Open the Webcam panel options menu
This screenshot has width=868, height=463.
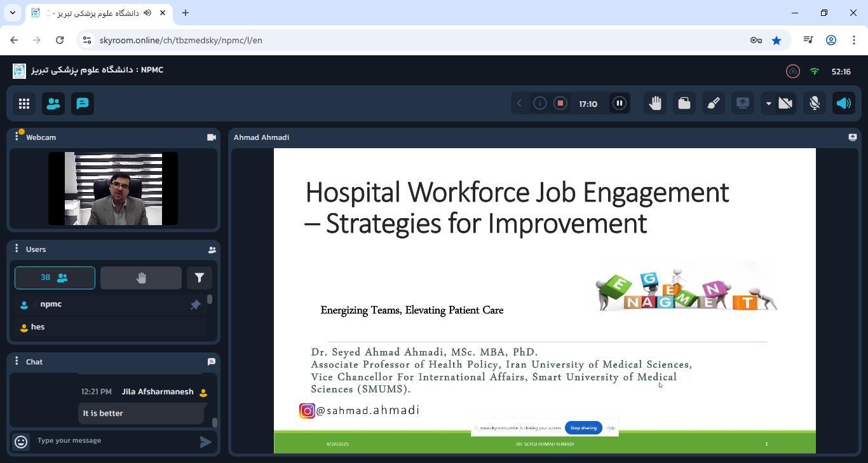point(17,137)
